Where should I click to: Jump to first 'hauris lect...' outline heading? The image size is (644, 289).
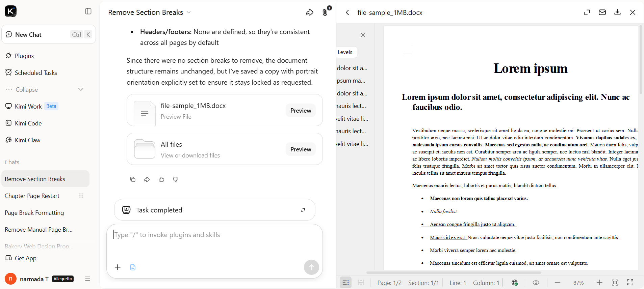pyautogui.click(x=352, y=106)
